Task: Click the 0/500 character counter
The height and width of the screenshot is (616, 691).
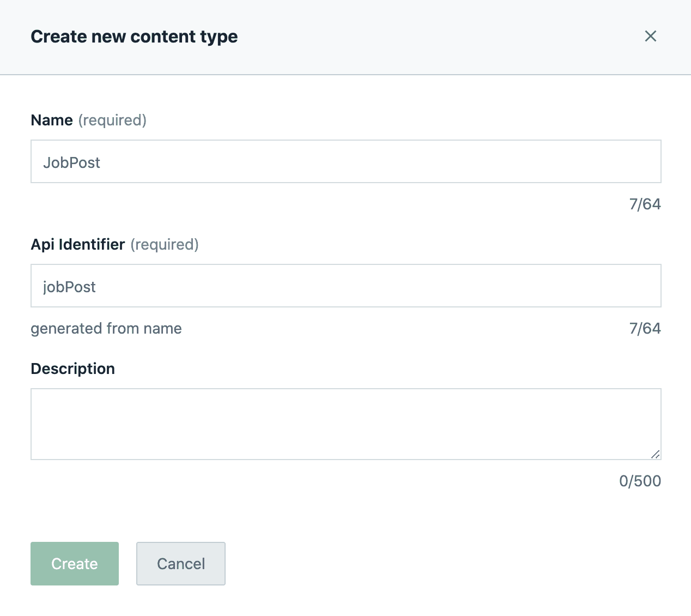Action: click(640, 481)
